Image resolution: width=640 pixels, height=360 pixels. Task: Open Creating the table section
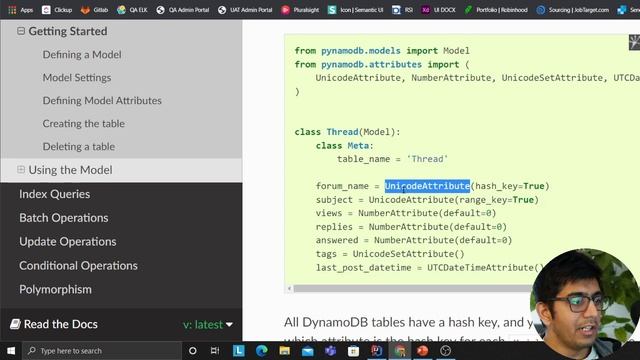[84, 123]
